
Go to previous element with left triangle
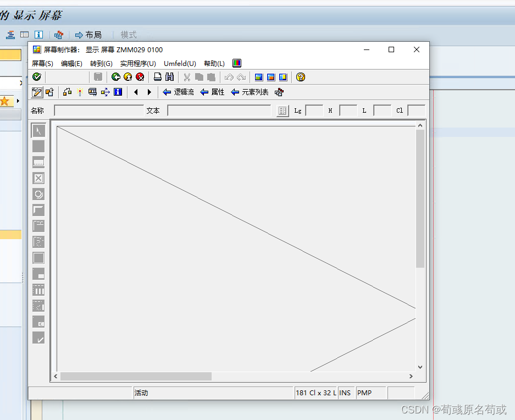(x=136, y=92)
